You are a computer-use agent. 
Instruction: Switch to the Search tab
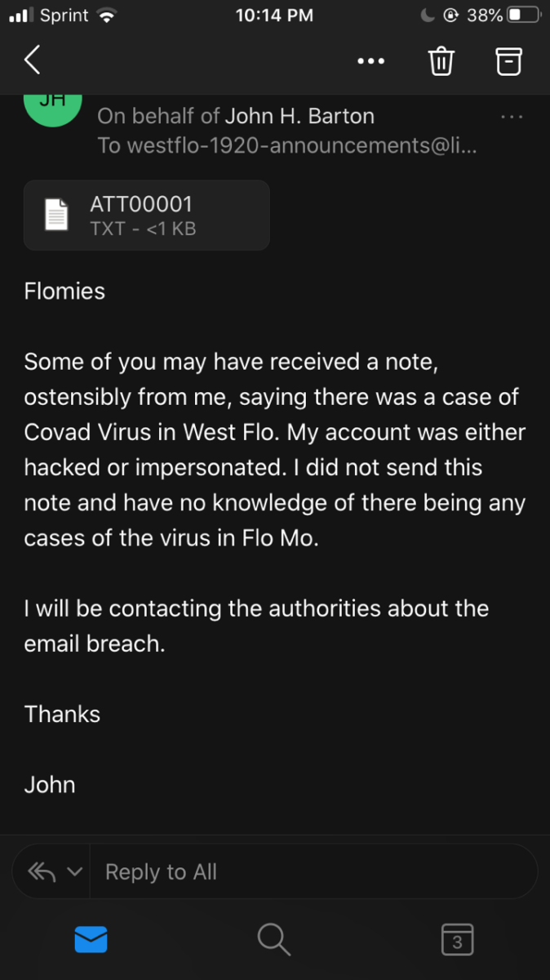[274, 940]
